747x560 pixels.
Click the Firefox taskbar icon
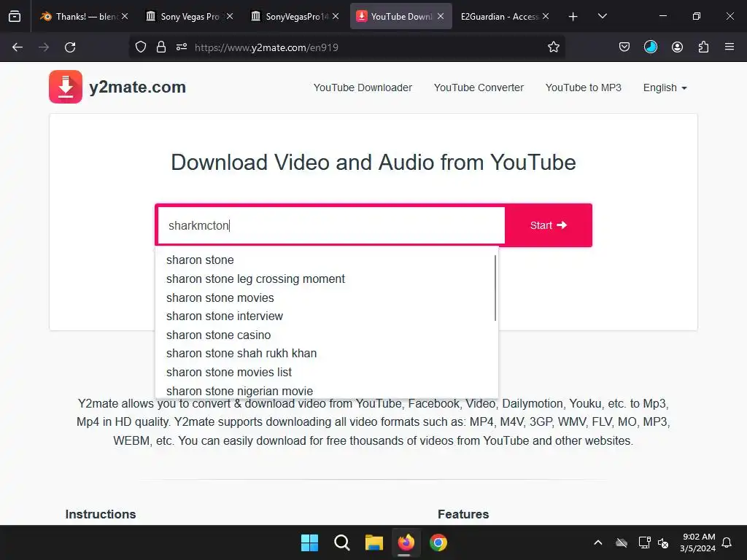406,542
